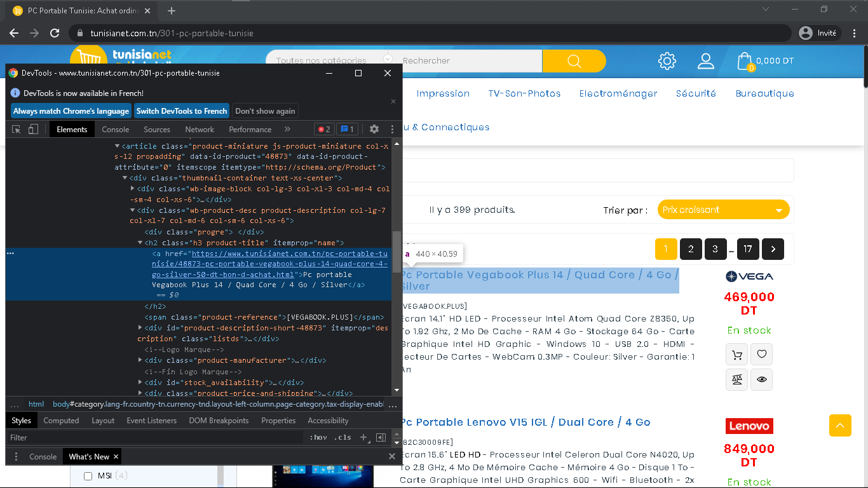Image resolution: width=868 pixels, height=488 pixels.
Task: Expand the wb-image-block div node
Action: click(x=133, y=189)
